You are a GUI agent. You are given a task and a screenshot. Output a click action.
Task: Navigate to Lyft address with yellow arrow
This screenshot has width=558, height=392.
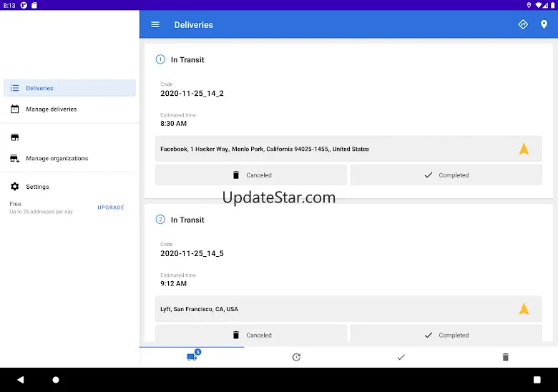[x=524, y=309]
